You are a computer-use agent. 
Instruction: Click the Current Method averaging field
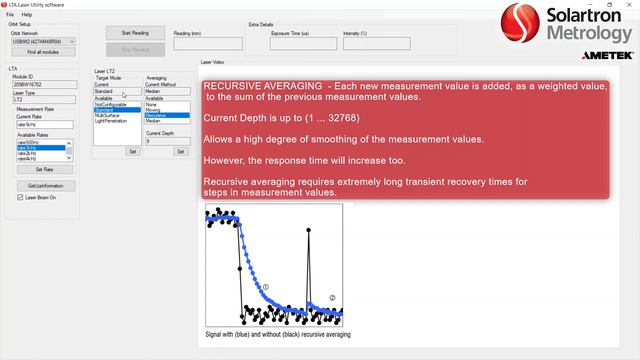(168, 91)
